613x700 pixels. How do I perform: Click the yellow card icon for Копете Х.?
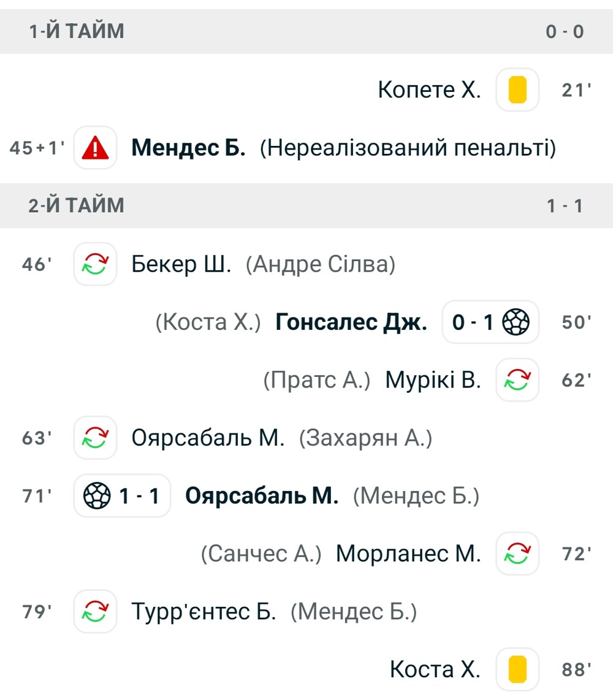517,89
